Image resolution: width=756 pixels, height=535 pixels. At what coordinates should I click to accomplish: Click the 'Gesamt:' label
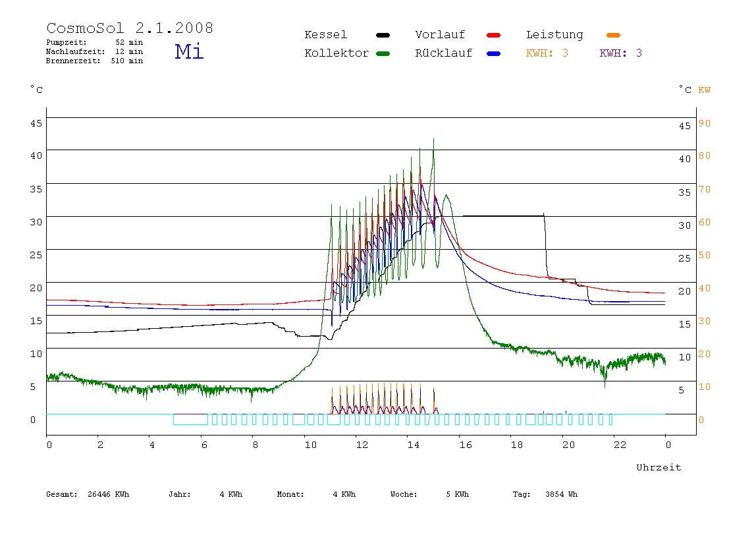pos(62,494)
